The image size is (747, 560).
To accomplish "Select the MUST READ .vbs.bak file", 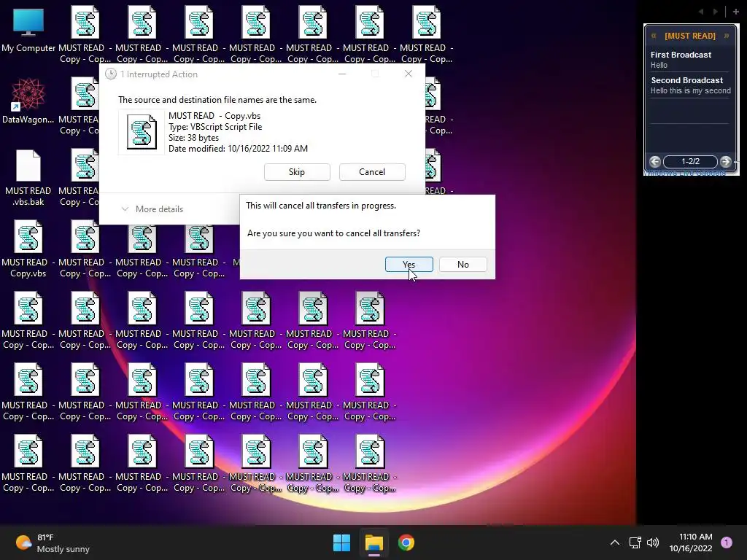I will click(x=28, y=178).
